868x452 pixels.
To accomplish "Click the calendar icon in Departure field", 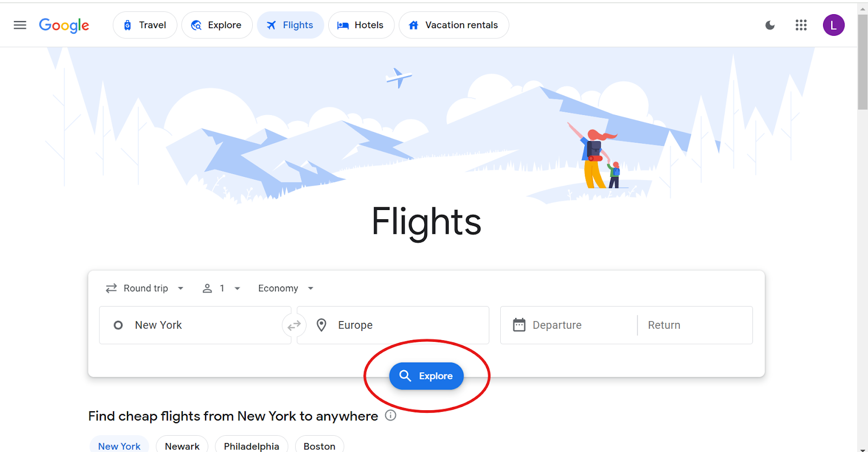I will click(519, 325).
